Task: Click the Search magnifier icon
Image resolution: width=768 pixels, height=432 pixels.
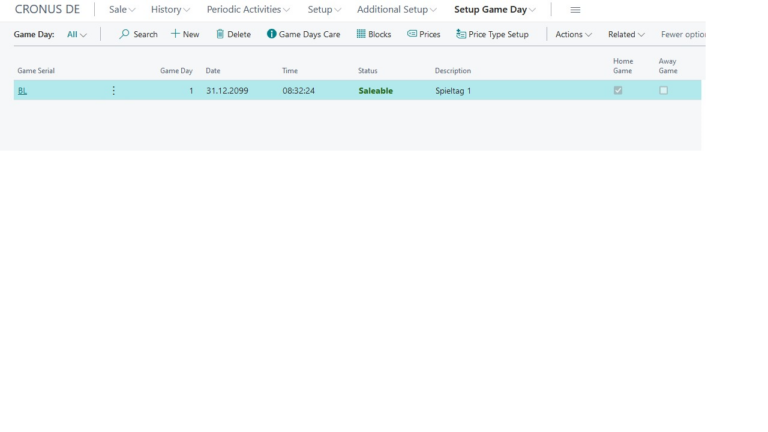Action: (124, 34)
